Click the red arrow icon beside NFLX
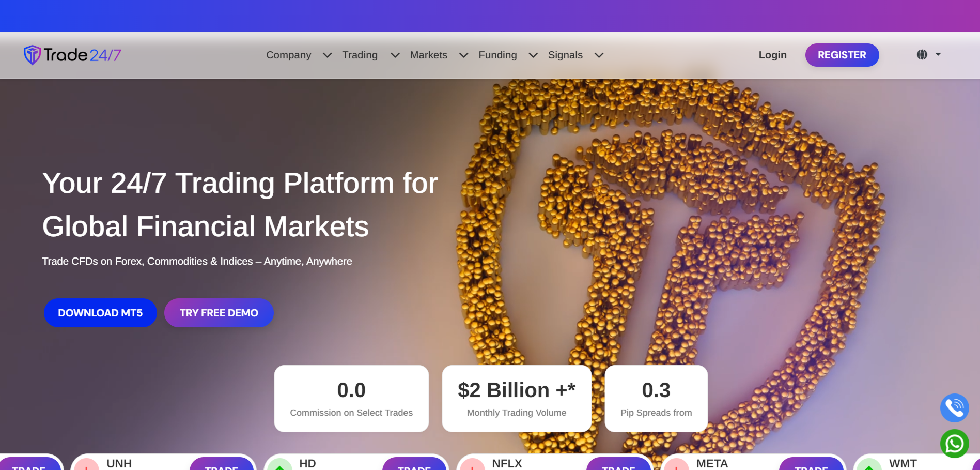 pyautogui.click(x=472, y=465)
